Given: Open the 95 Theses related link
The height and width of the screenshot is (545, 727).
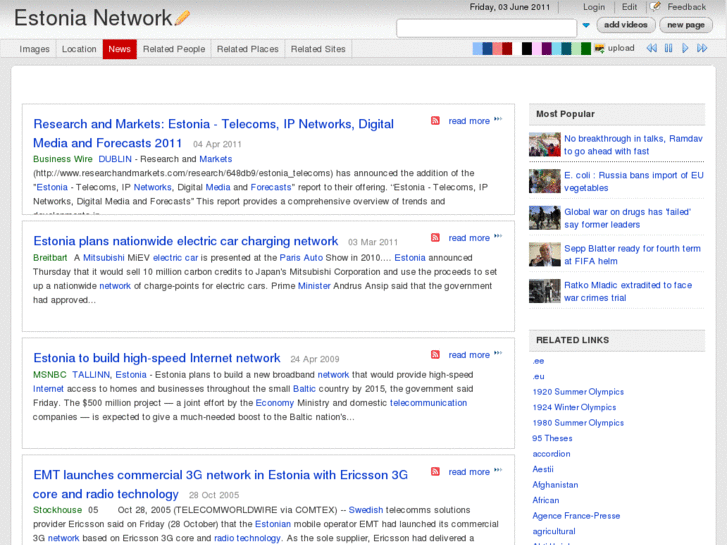Looking at the screenshot, I should [x=552, y=438].
